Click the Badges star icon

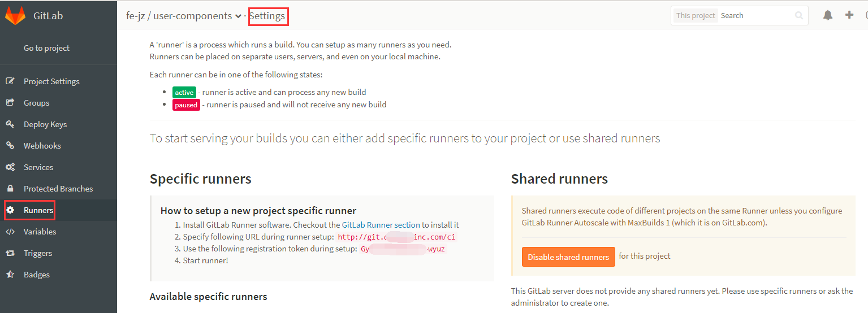[10, 275]
